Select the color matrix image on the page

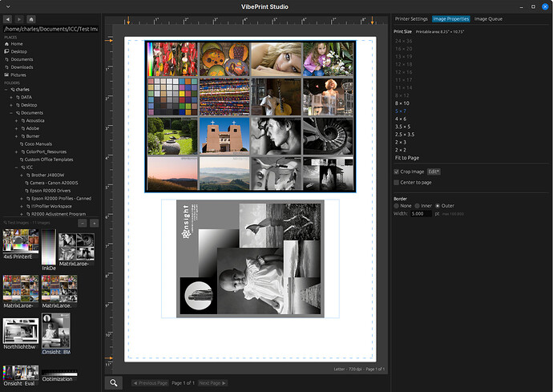point(250,116)
